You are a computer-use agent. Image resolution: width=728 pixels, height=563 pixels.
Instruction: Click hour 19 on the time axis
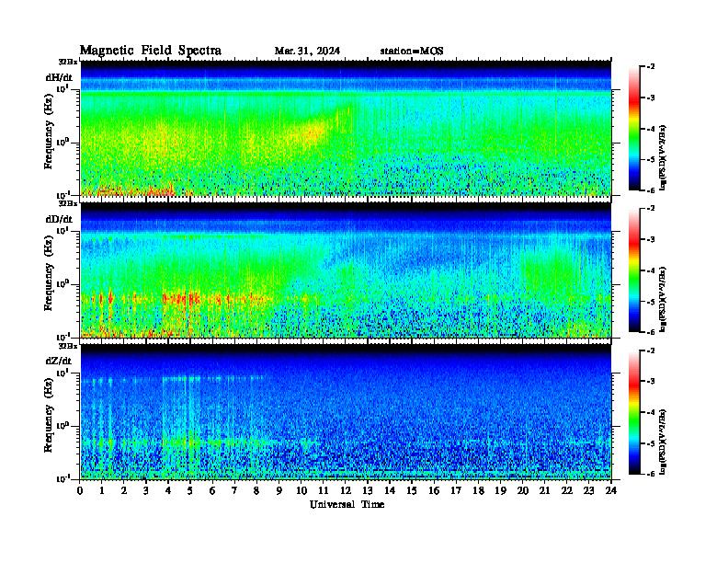tap(500, 491)
